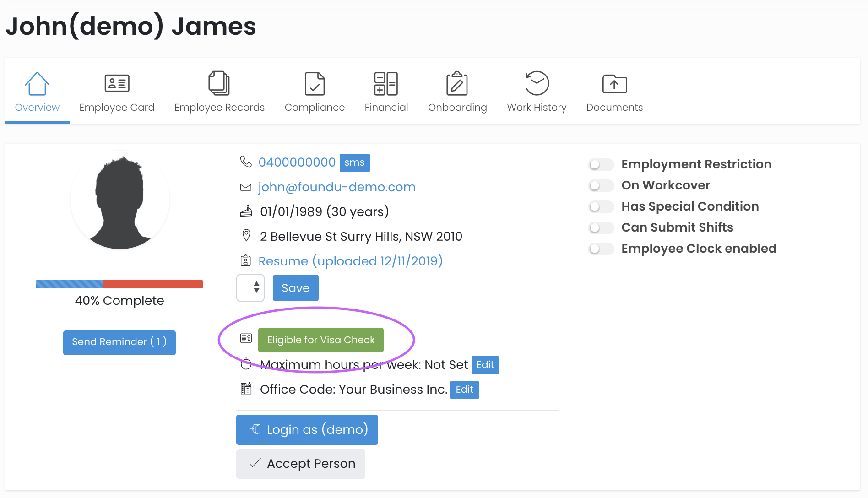The height and width of the screenshot is (498, 868).
Task: Open the Onboarding clipboard icon
Action: click(x=457, y=83)
